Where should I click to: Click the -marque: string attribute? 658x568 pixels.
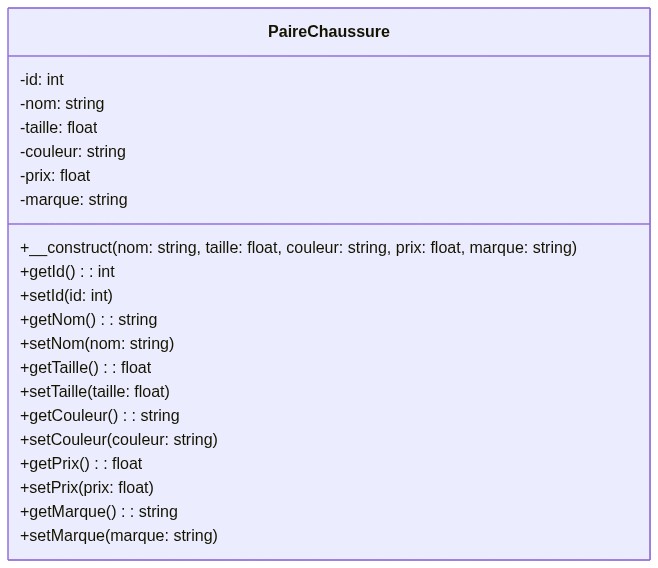coord(74,200)
